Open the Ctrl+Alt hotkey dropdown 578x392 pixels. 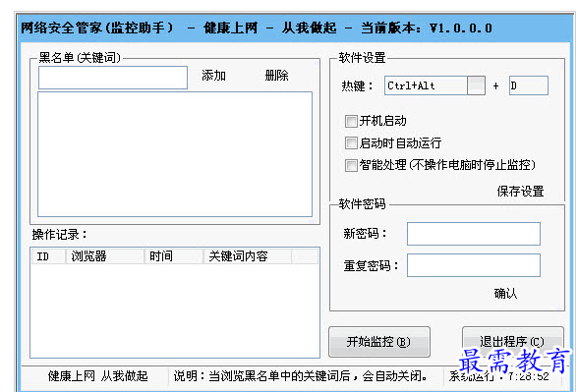476,85
